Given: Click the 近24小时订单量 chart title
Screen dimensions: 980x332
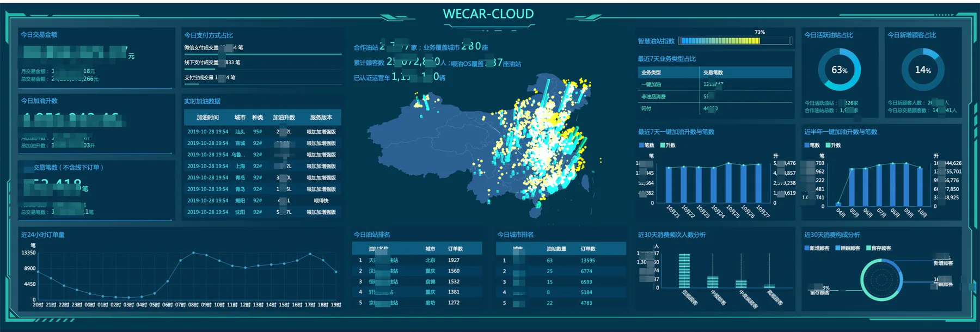Looking at the screenshot, I should (42, 235).
